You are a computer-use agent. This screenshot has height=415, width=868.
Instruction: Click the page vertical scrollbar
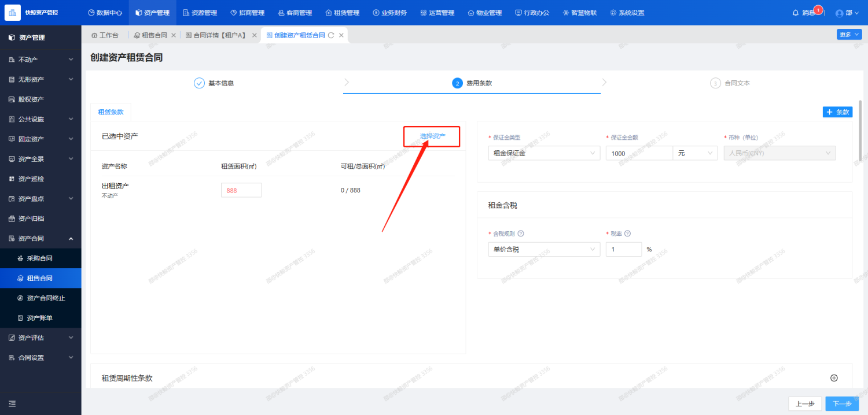coord(860,130)
